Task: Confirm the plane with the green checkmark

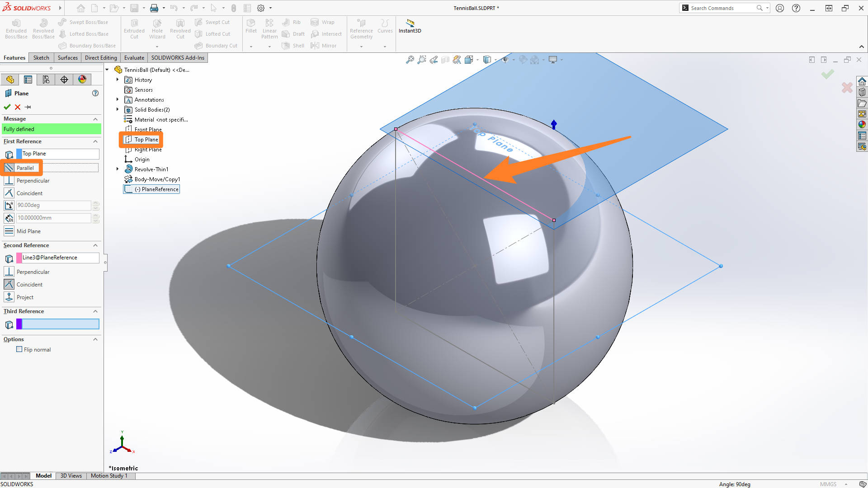Action: [x=7, y=107]
